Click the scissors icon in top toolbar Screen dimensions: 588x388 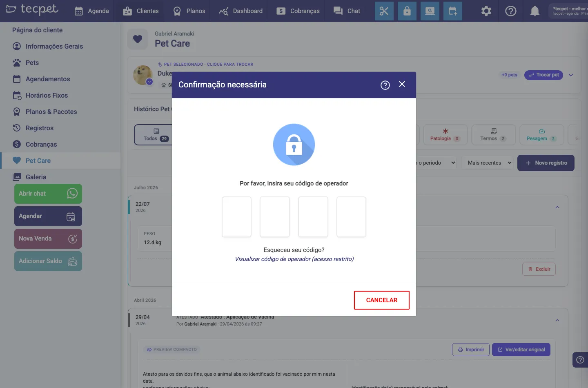click(384, 11)
